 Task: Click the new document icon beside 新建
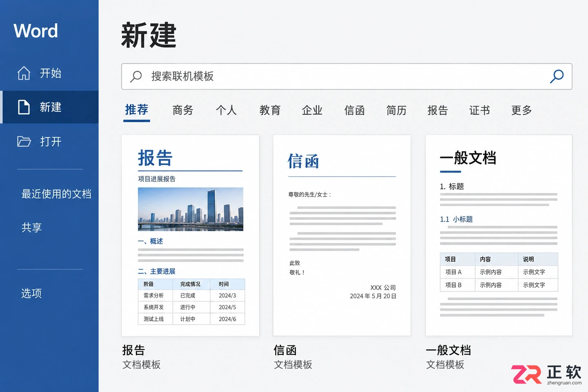click(x=24, y=107)
